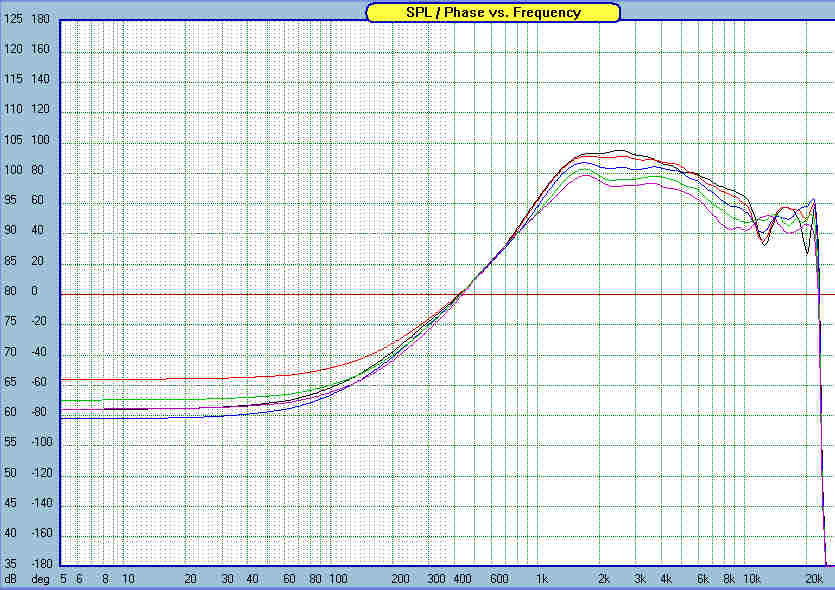This screenshot has height=590, width=835.
Task: Click the 600 frequency axis label
Action: coord(498,579)
